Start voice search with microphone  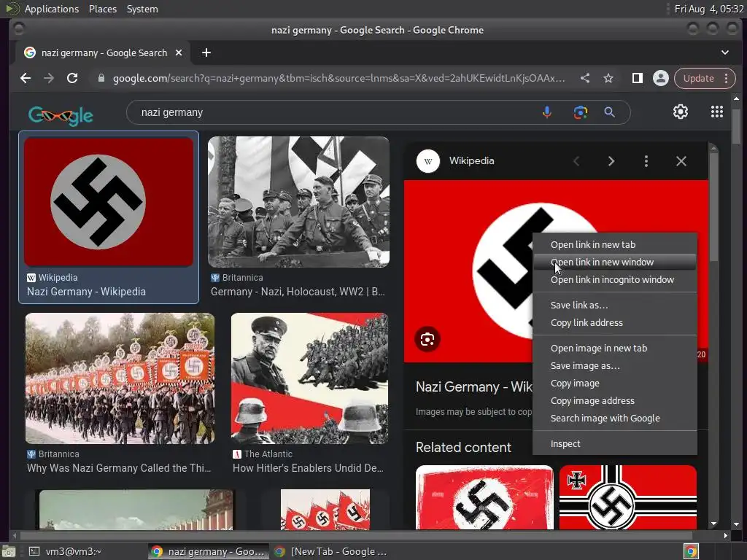tap(547, 112)
